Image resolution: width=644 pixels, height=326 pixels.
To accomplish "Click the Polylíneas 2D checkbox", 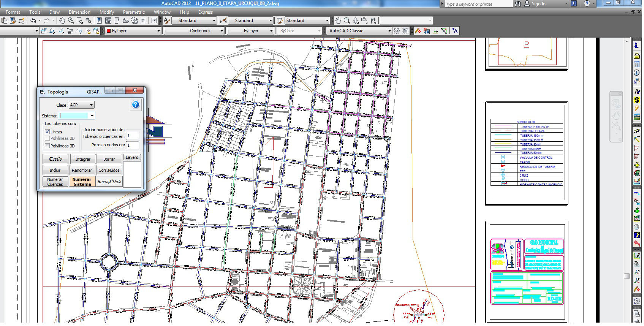I will (47, 139).
